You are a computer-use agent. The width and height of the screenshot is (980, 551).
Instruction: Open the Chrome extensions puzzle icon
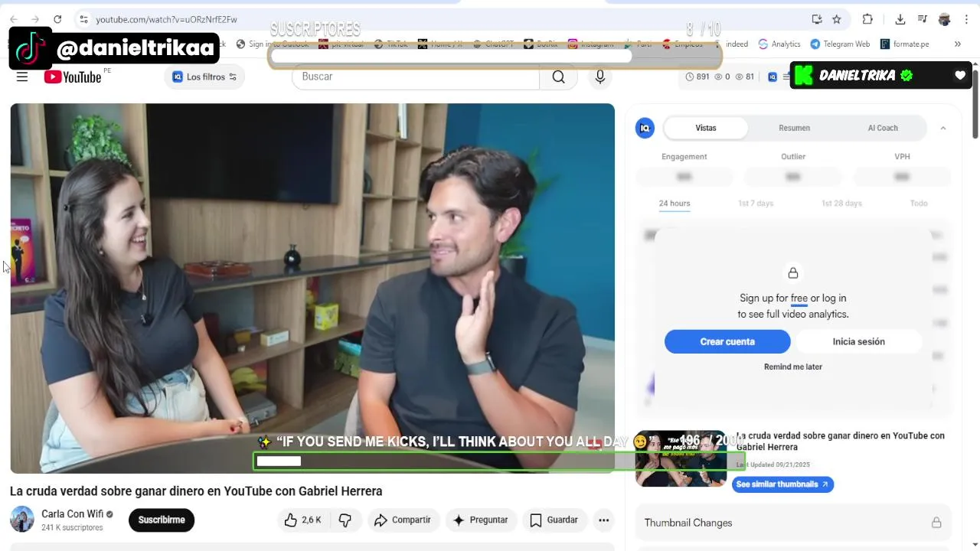pyautogui.click(x=867, y=19)
